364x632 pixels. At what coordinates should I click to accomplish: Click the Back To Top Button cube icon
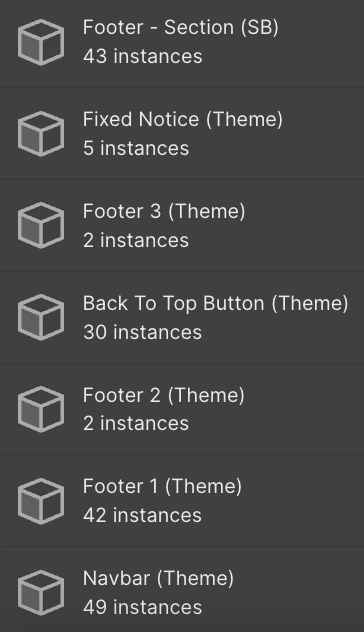pos(41,317)
